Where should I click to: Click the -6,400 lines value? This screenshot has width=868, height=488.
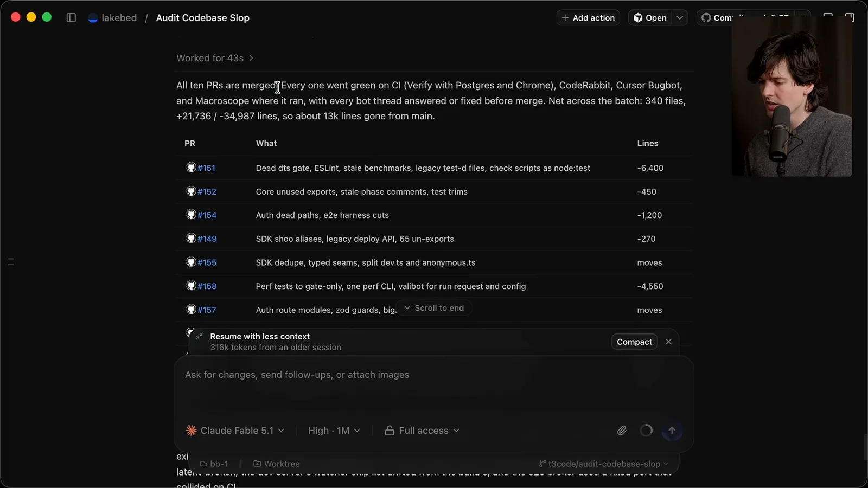coord(650,168)
